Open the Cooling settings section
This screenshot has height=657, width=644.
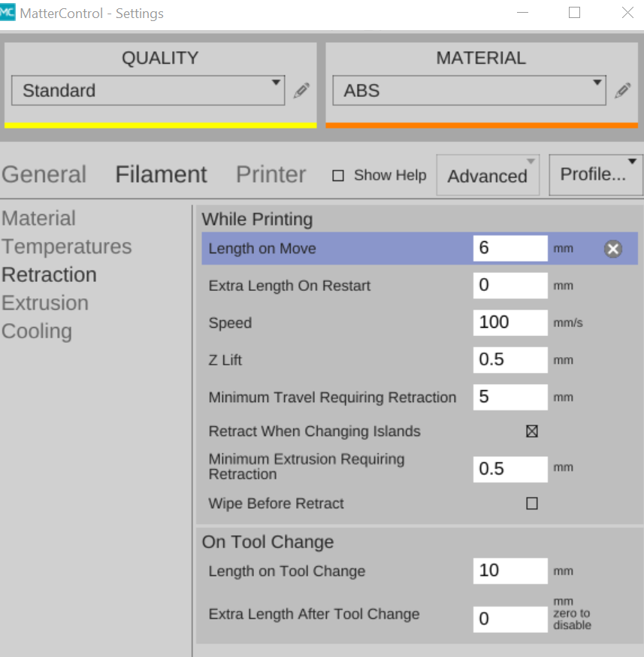[37, 332]
